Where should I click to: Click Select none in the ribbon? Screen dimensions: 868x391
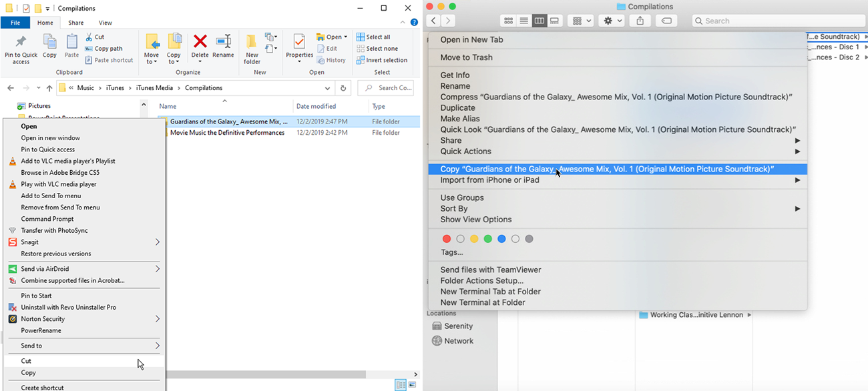tap(377, 49)
